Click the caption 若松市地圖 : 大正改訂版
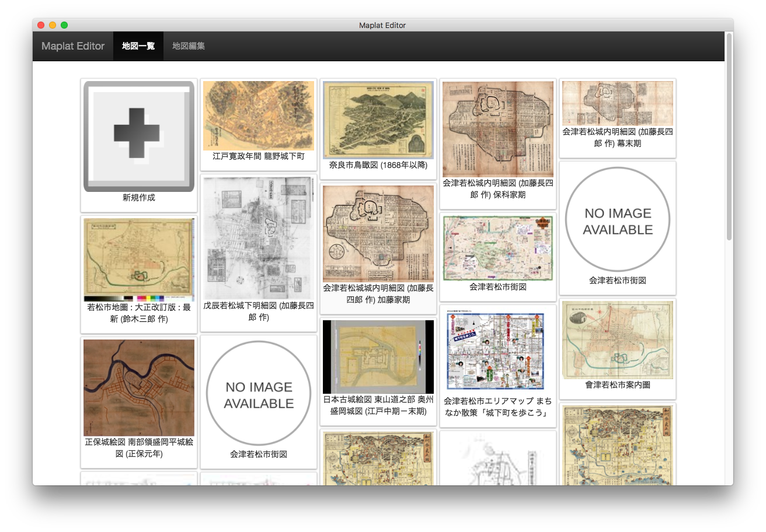This screenshot has width=766, height=532. [x=139, y=313]
